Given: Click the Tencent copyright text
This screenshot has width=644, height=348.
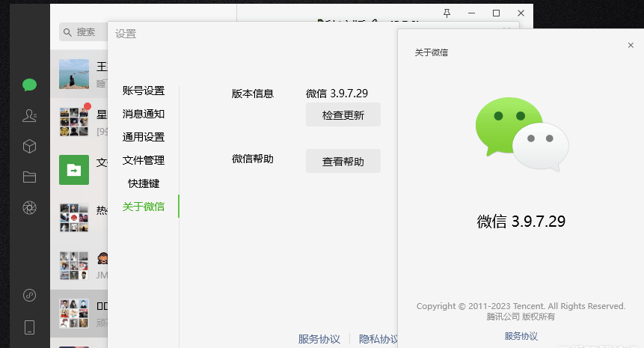Looking at the screenshot, I should (x=521, y=306).
